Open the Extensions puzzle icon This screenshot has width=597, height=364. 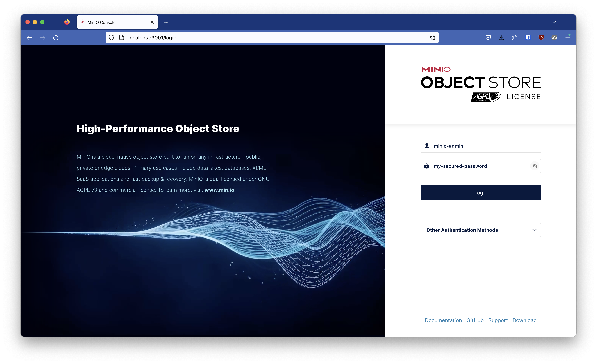515,37
